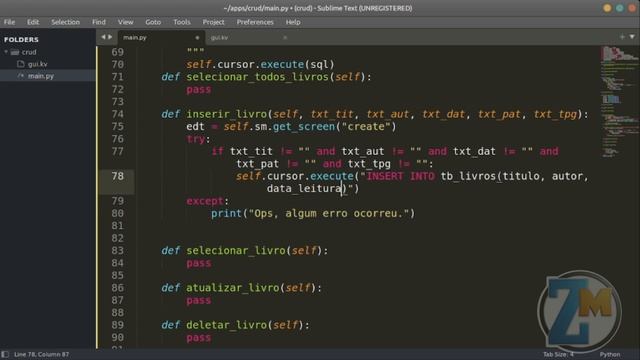Open main.py in the sidebar
Image resolution: width=640 pixels, height=360 pixels.
(x=41, y=76)
